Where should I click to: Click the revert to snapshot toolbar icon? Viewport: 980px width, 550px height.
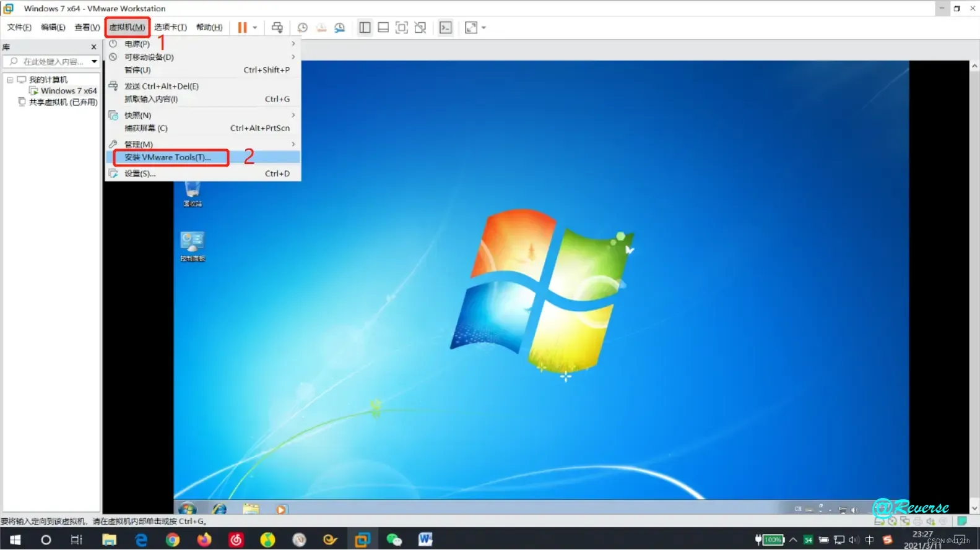click(321, 27)
